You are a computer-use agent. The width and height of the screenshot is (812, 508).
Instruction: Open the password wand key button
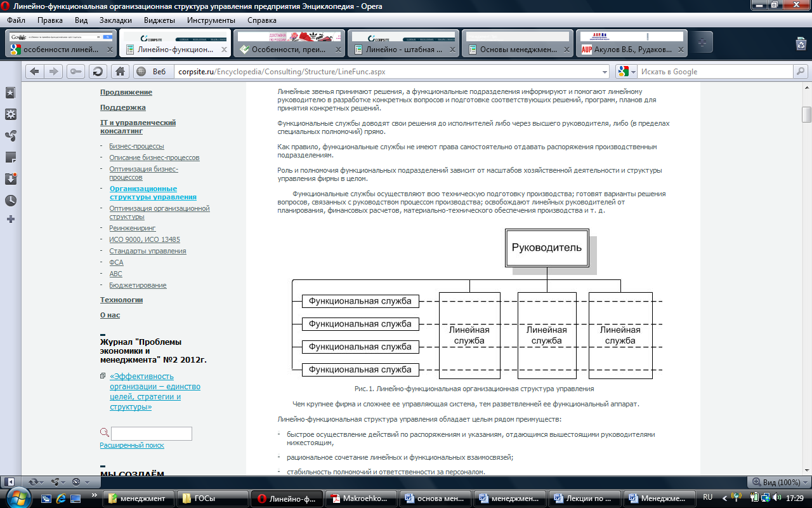(x=76, y=71)
